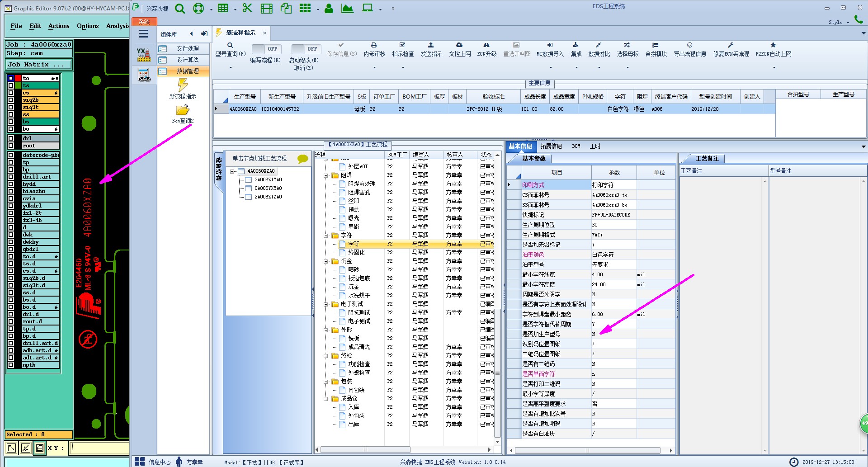This screenshot has height=467, width=868.
Task: Click MI数据导入 import tool
Action: point(550,50)
